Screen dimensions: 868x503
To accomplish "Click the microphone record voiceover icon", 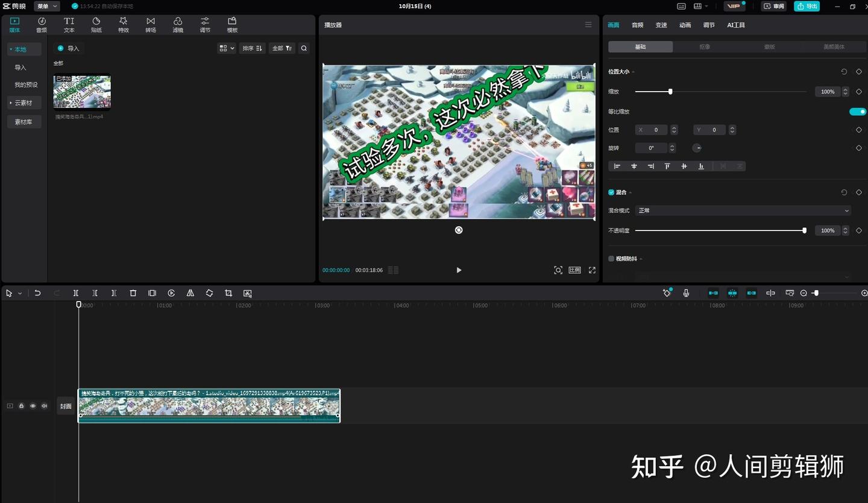I will [x=686, y=293].
